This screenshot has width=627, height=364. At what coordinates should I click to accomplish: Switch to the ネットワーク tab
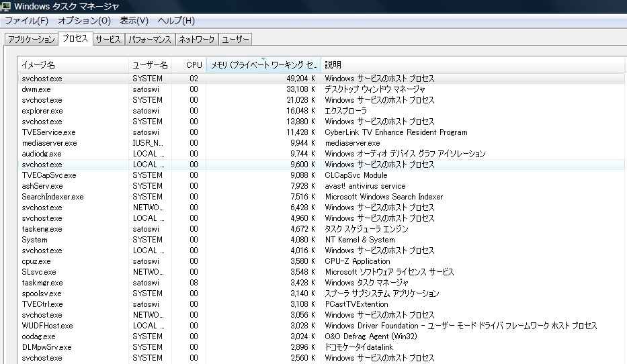click(197, 39)
